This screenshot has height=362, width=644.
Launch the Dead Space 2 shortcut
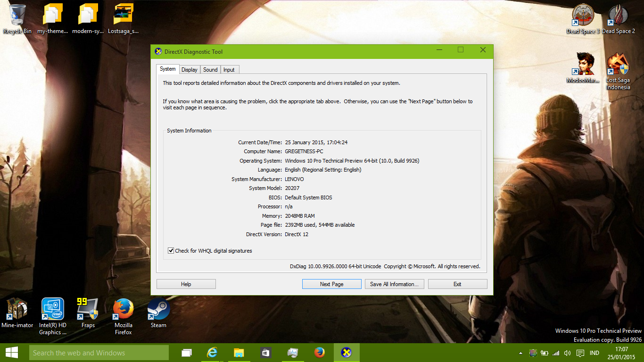pos(619,19)
